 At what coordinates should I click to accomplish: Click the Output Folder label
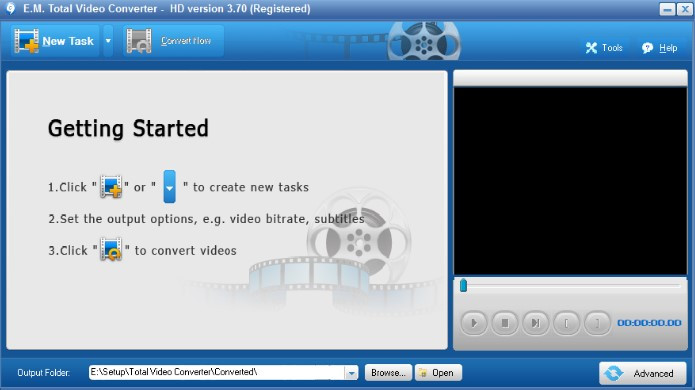[43, 373]
